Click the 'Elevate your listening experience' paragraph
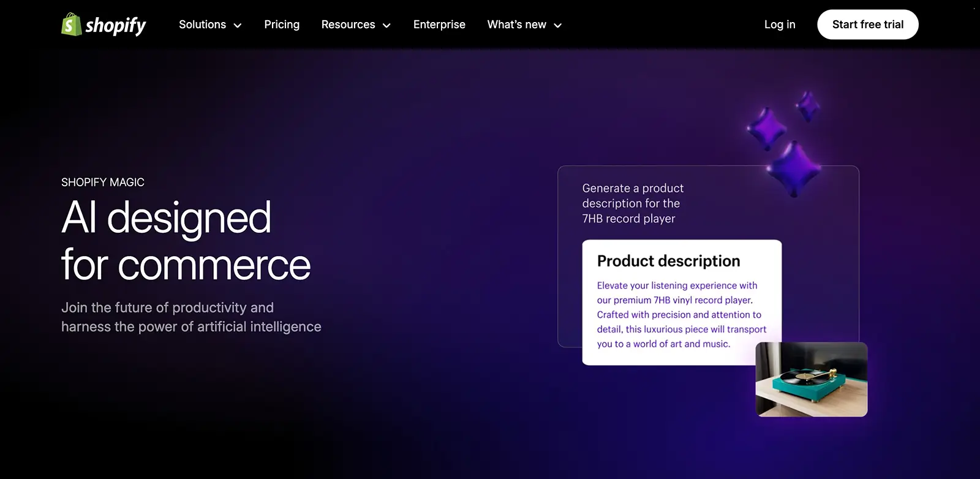 click(682, 314)
